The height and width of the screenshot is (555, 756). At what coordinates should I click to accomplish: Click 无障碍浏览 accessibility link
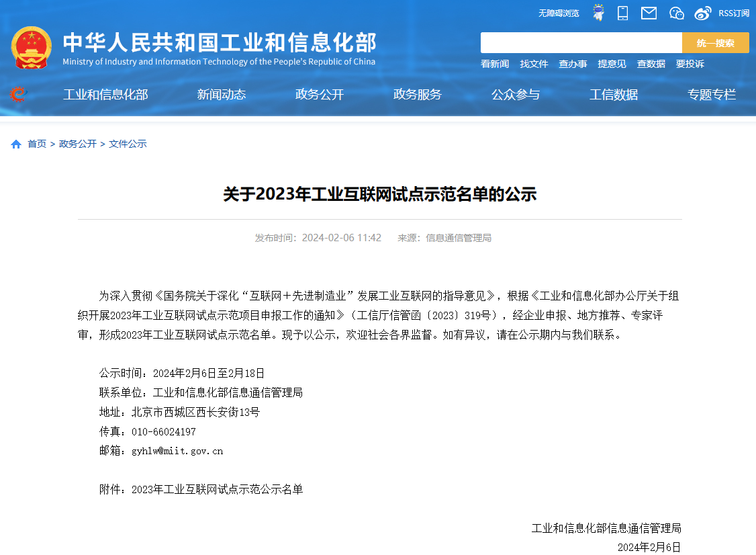click(559, 13)
